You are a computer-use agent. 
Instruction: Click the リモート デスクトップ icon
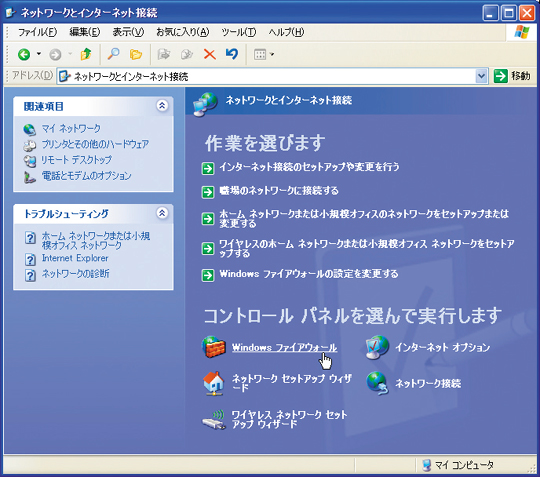point(30,161)
